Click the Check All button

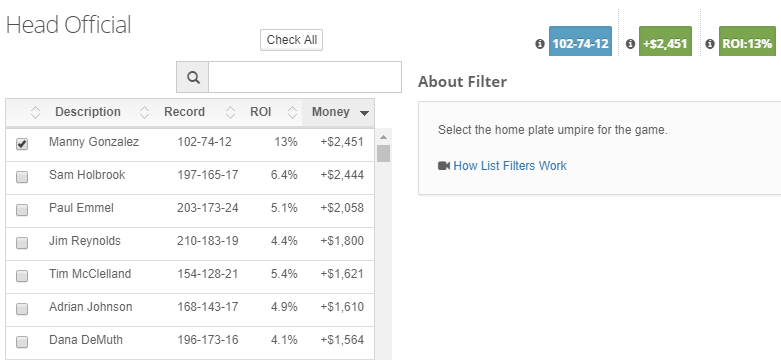291,40
